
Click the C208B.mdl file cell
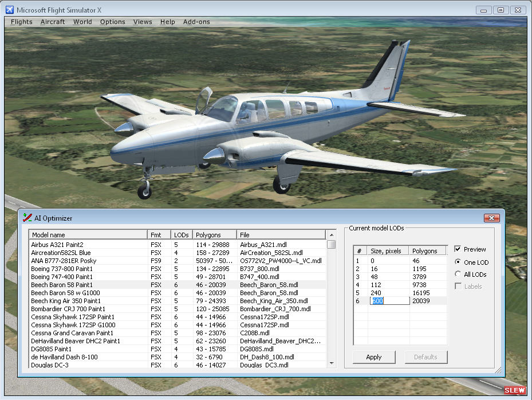254,333
